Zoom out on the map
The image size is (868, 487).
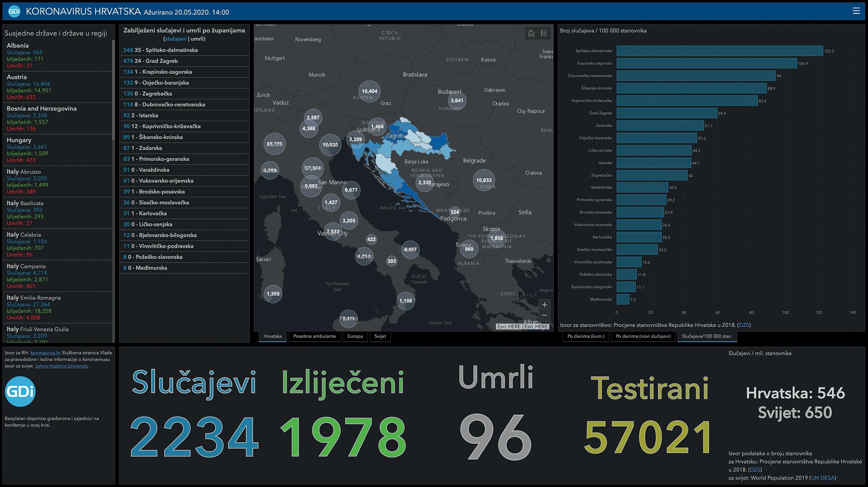(544, 315)
